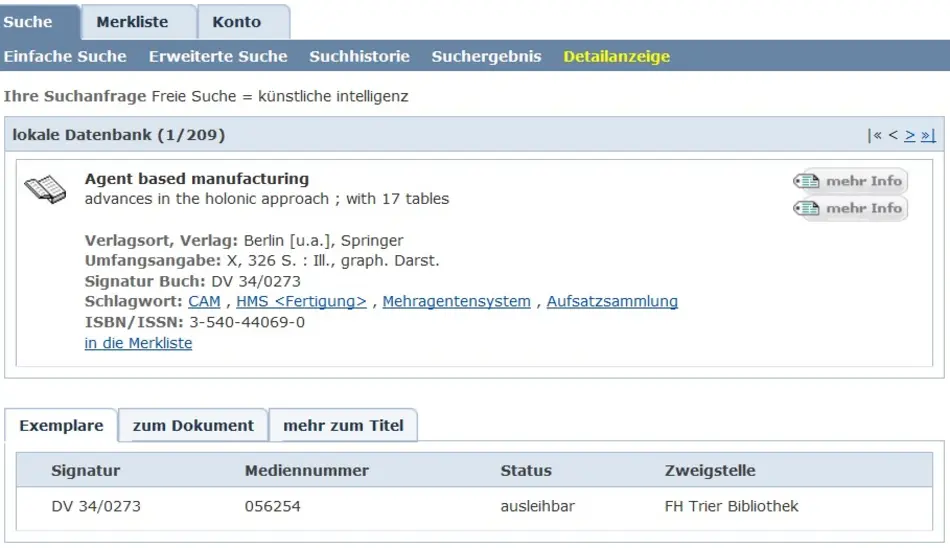Open the Merkliste tab
This screenshot has height=548, width=950.
click(x=132, y=22)
